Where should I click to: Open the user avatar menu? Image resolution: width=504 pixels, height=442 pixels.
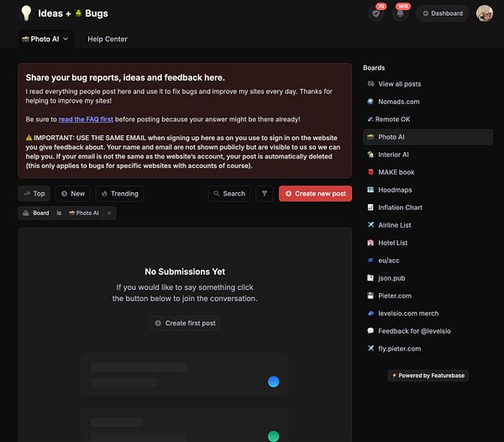[x=485, y=13]
